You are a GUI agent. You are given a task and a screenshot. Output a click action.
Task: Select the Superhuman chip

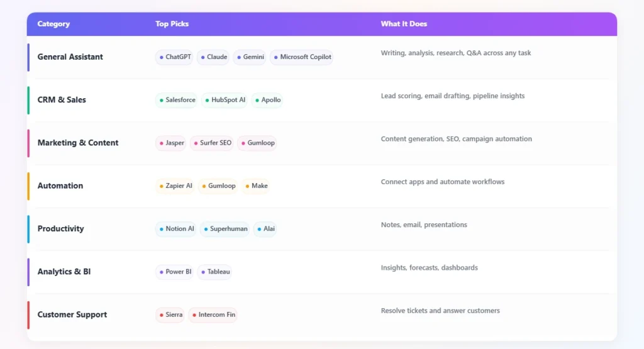[x=225, y=229]
